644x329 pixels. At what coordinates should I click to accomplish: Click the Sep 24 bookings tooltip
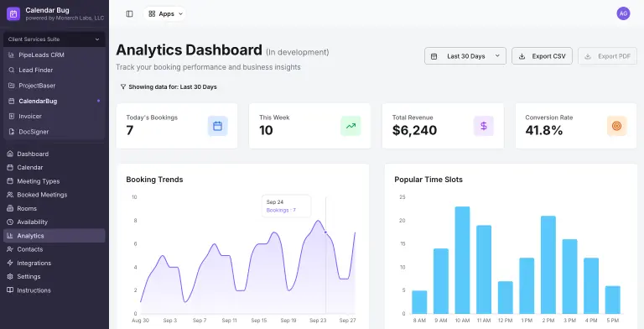tap(286, 206)
